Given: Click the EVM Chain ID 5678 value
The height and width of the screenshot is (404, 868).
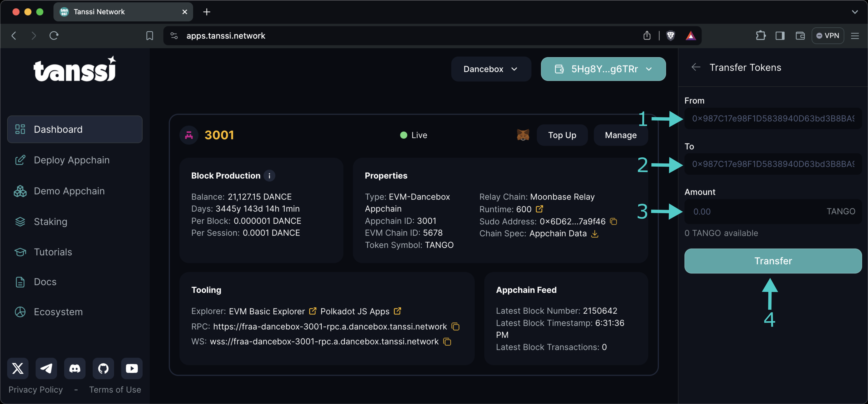Looking at the screenshot, I should [x=433, y=233].
